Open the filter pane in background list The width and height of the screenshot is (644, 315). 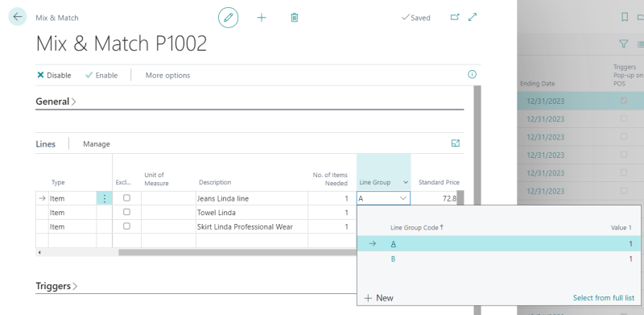(623, 44)
